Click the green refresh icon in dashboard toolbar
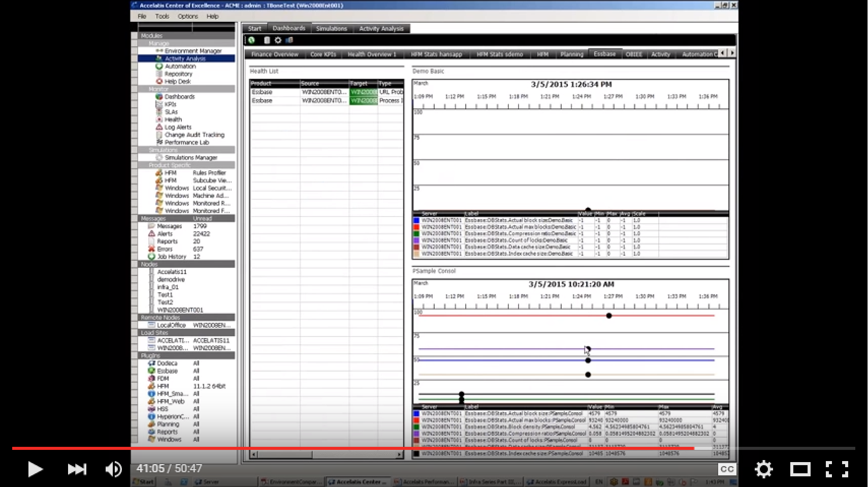This screenshot has height=487, width=868. coord(251,40)
